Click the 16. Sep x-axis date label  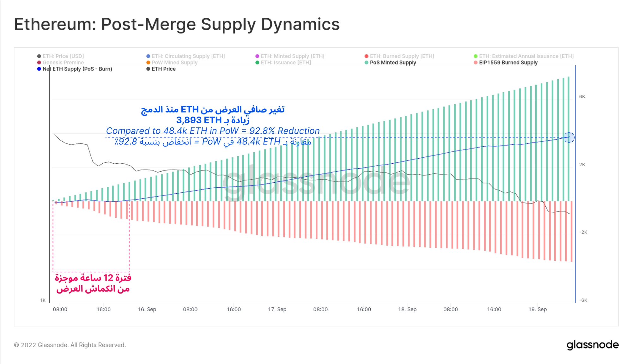(147, 309)
